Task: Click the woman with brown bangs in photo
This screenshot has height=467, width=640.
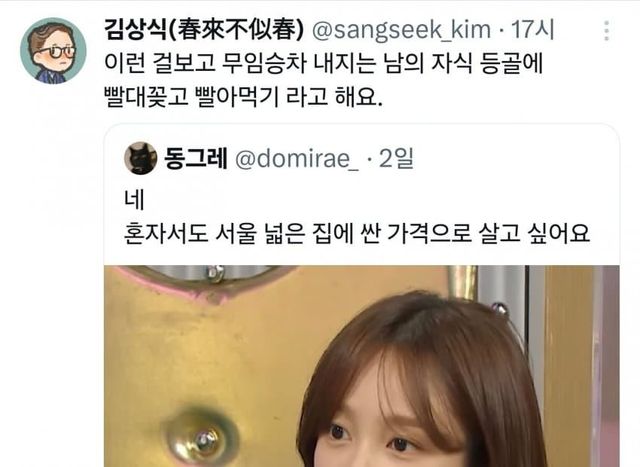Action: click(420, 382)
